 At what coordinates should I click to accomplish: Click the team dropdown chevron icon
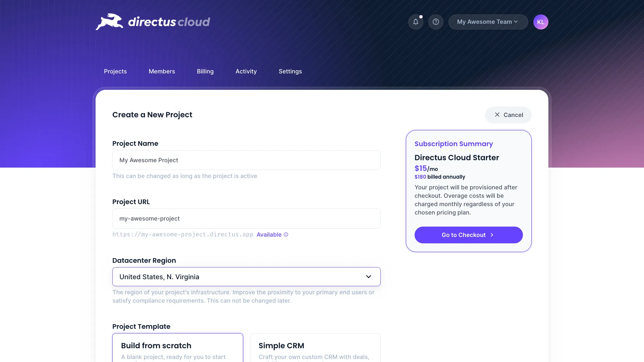[516, 22]
